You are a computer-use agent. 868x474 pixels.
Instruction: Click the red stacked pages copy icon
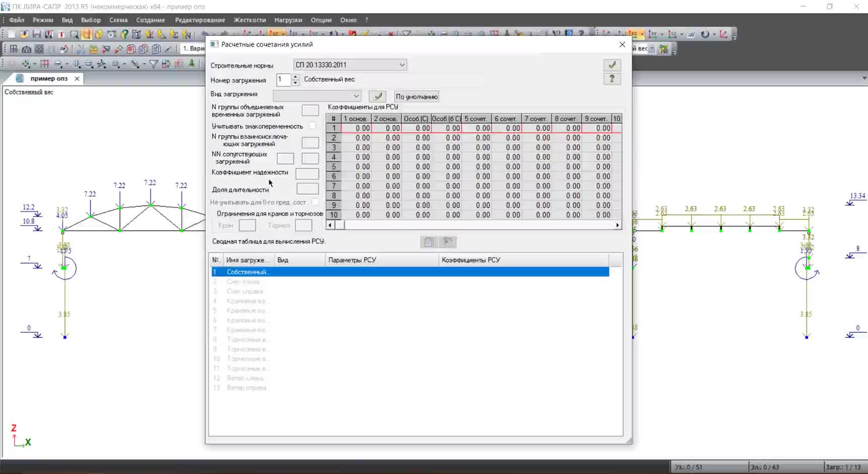pos(131,49)
